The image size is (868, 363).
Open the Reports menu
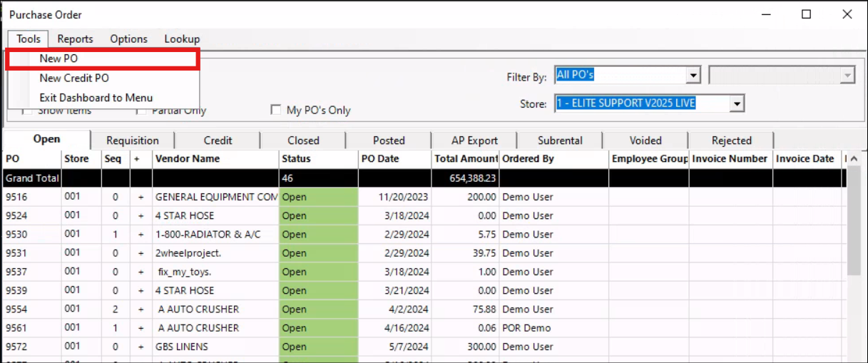[x=75, y=39]
